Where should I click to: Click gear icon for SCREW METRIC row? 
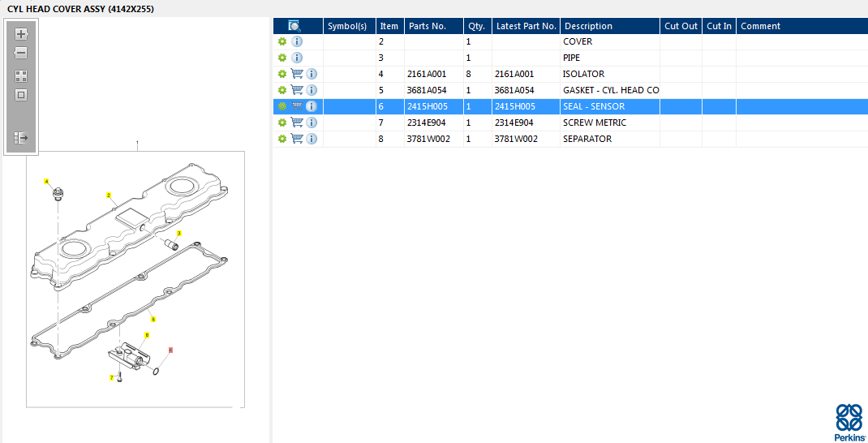(x=282, y=123)
